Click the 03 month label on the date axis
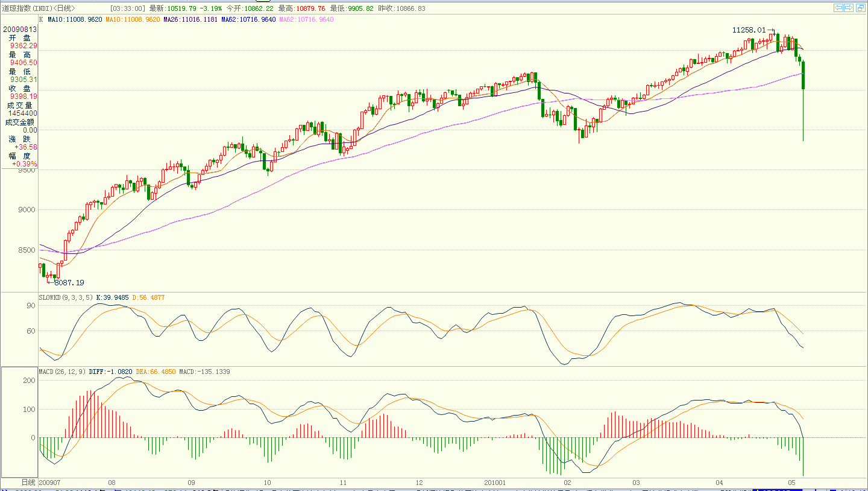868x491 pixels. click(637, 483)
